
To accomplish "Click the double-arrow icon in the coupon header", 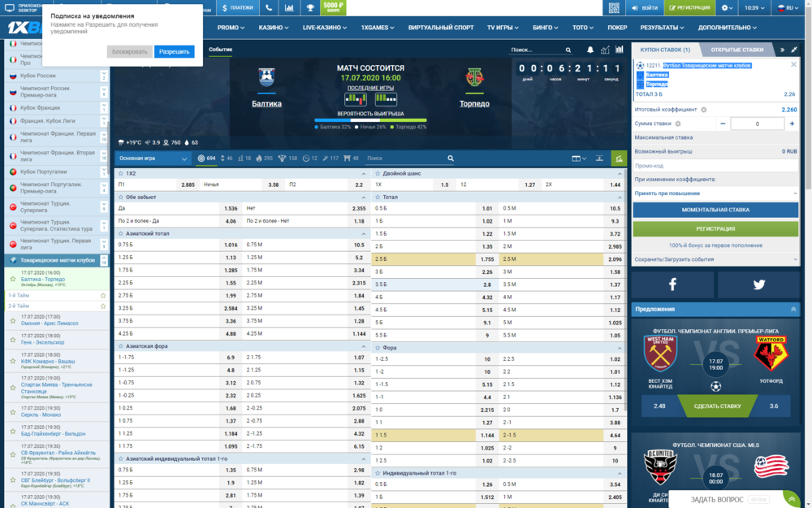I will click(x=782, y=50).
